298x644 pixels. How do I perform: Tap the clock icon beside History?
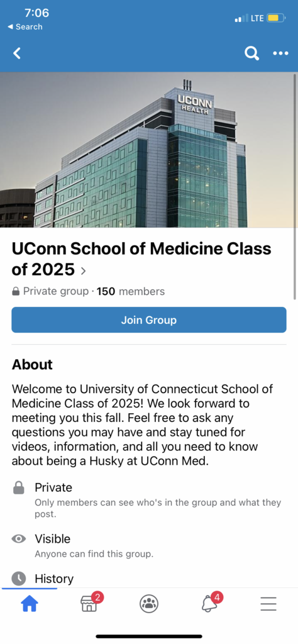[x=18, y=579]
